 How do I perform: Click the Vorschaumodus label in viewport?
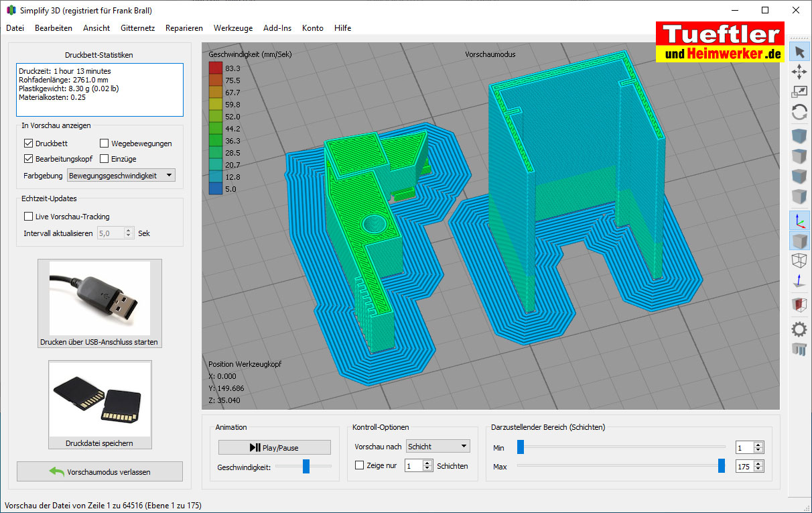[x=490, y=54]
